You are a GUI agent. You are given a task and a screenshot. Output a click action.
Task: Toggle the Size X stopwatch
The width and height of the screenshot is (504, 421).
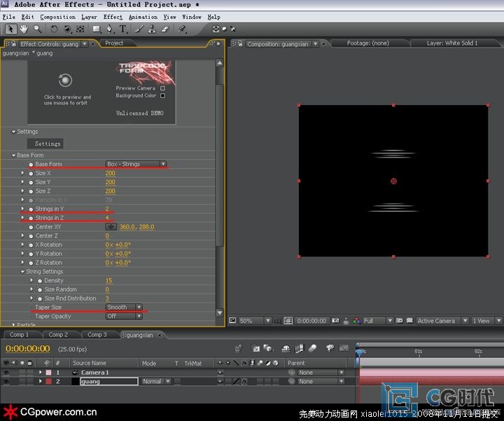point(31,173)
